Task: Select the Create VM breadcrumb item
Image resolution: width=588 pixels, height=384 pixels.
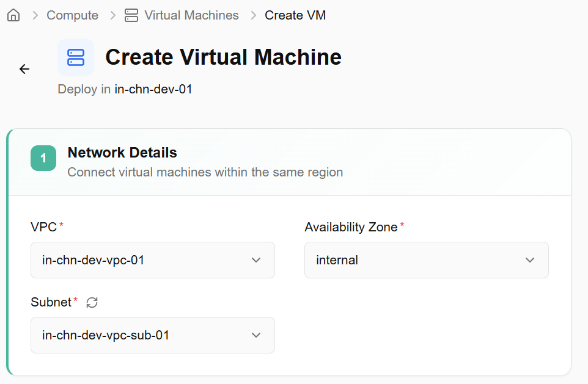Action: (x=295, y=15)
